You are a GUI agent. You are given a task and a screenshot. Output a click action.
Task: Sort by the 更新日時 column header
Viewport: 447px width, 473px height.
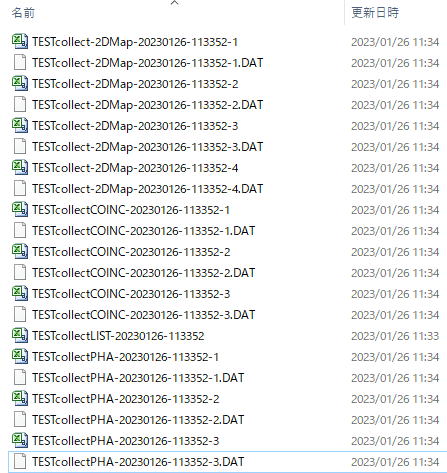click(375, 13)
